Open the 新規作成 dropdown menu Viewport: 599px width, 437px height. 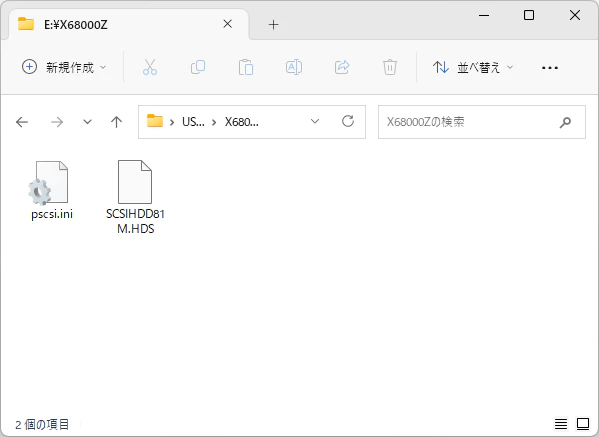click(x=64, y=67)
